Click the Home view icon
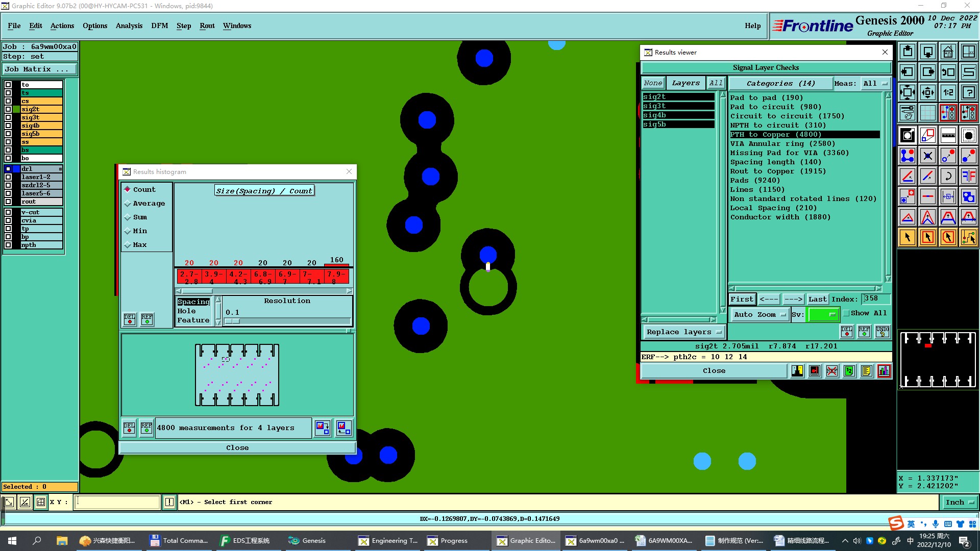Screen dimensions: 980x551 click(x=948, y=52)
